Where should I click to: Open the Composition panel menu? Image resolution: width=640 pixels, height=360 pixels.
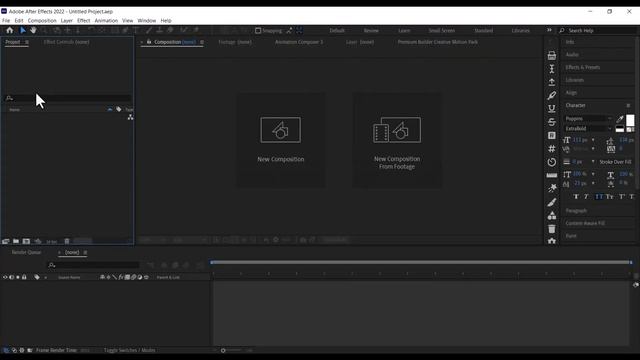[202, 42]
